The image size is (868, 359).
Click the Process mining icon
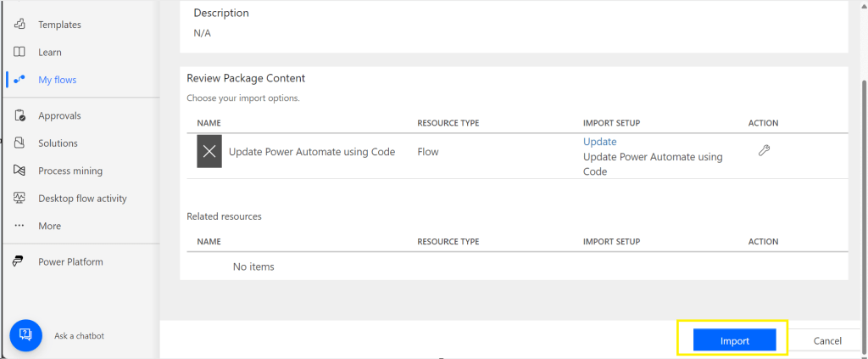(19, 171)
